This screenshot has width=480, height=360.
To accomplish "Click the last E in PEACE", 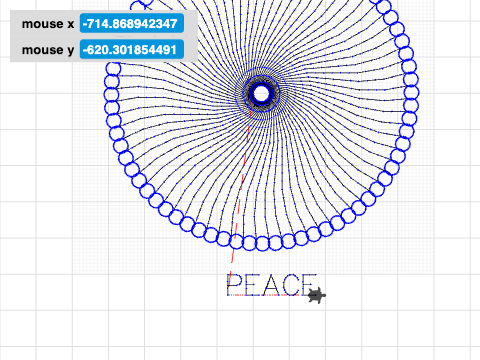I will [309, 285].
